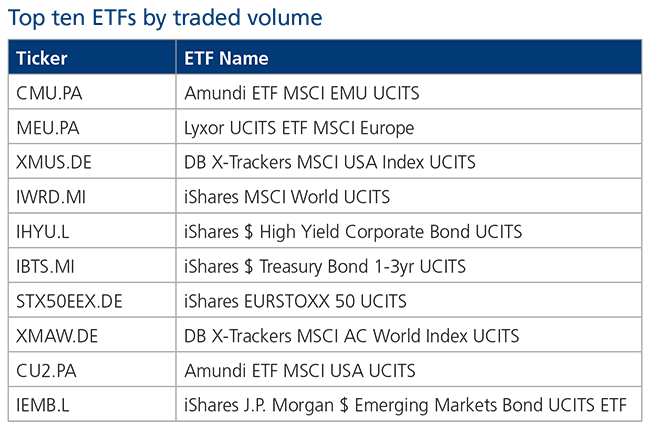Click iShares EURSTOXX 50 UCITS name
Image resolution: width=650 pixels, height=428 pixels.
tap(296, 301)
